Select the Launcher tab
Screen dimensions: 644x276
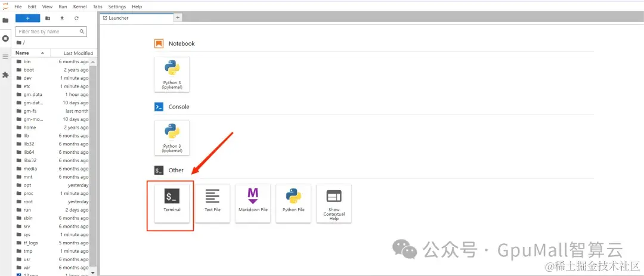click(137, 18)
